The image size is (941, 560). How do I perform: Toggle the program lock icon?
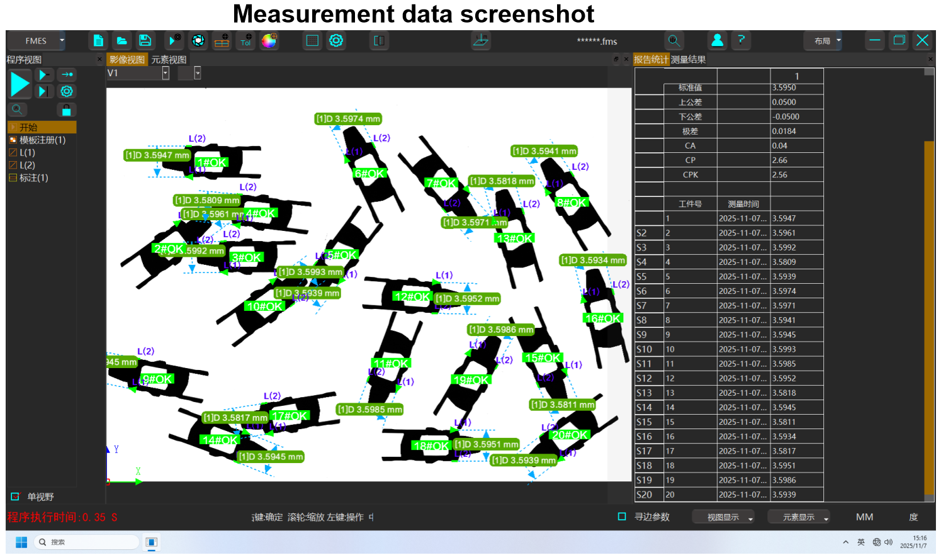coord(66,110)
